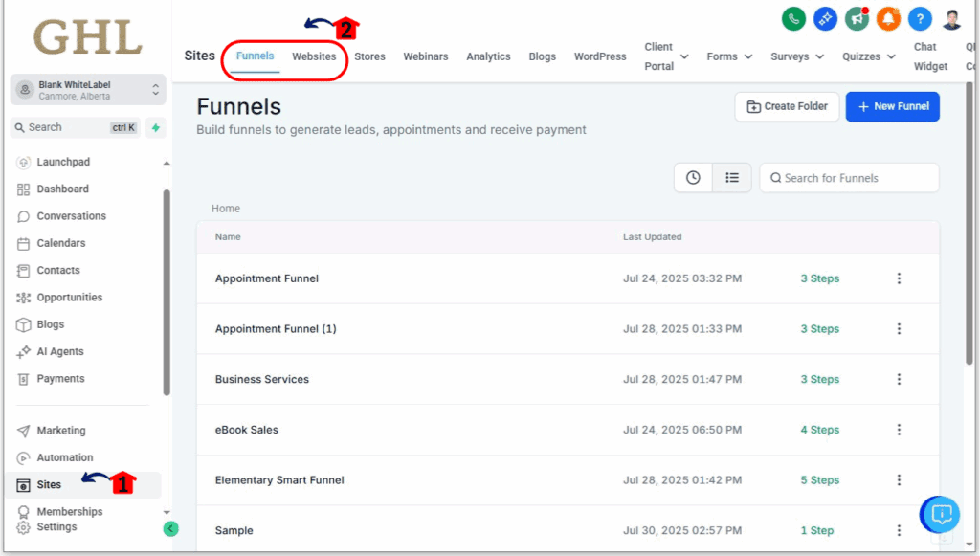Switch to the Analytics tab

click(x=488, y=56)
